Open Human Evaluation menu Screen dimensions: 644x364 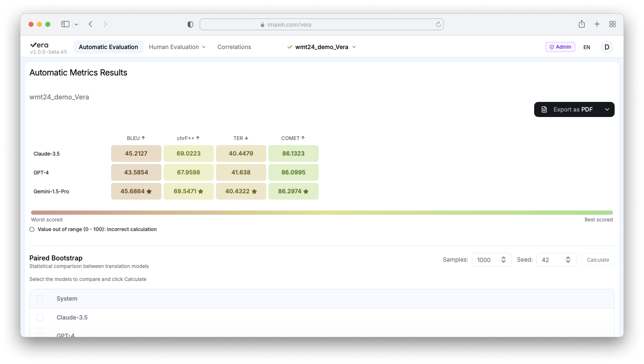tap(177, 47)
